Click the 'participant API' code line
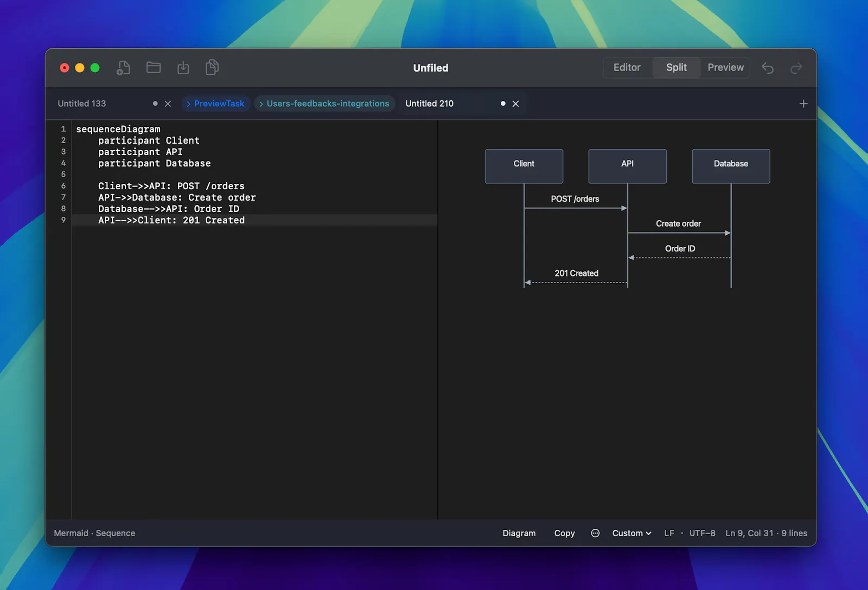 coord(140,152)
